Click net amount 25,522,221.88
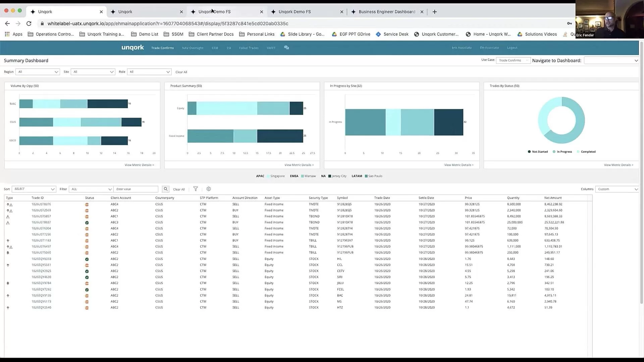The width and height of the screenshot is (644, 362). (x=554, y=223)
